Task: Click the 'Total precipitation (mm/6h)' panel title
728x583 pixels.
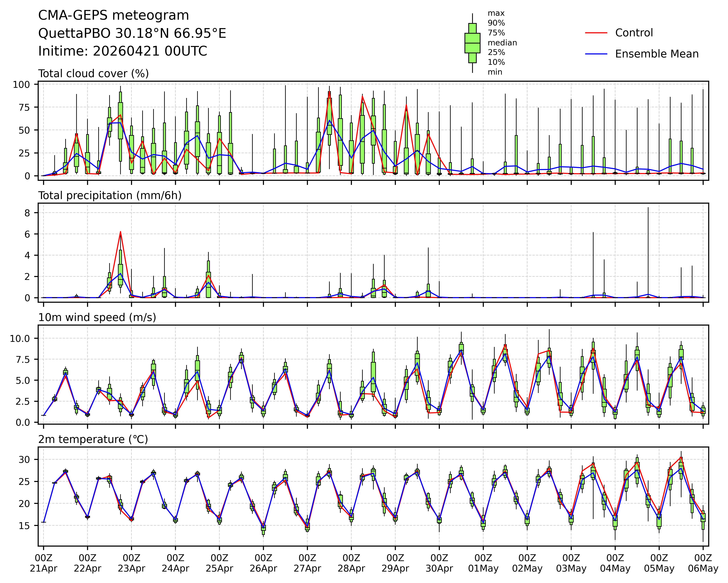Action: point(110,196)
